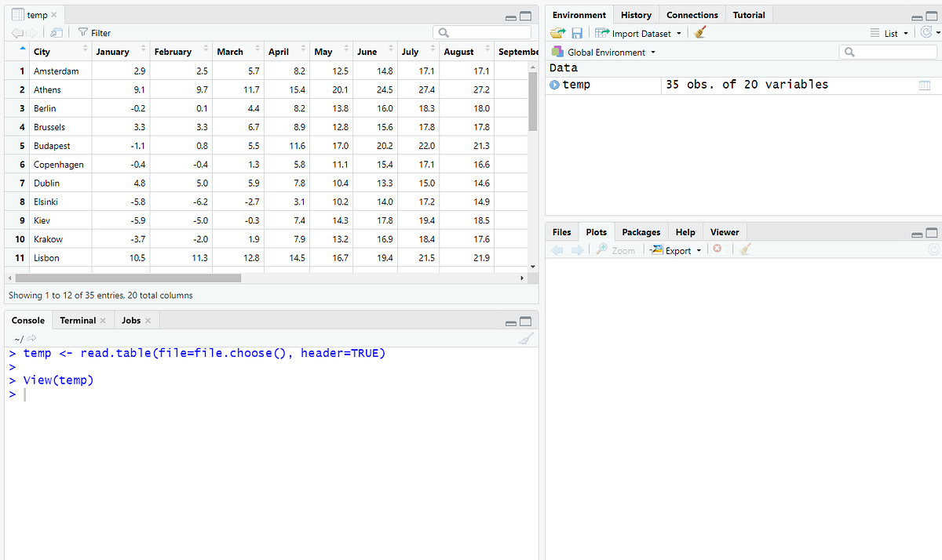Open temp viewer in a separate window
The image size is (942, 560).
point(54,32)
